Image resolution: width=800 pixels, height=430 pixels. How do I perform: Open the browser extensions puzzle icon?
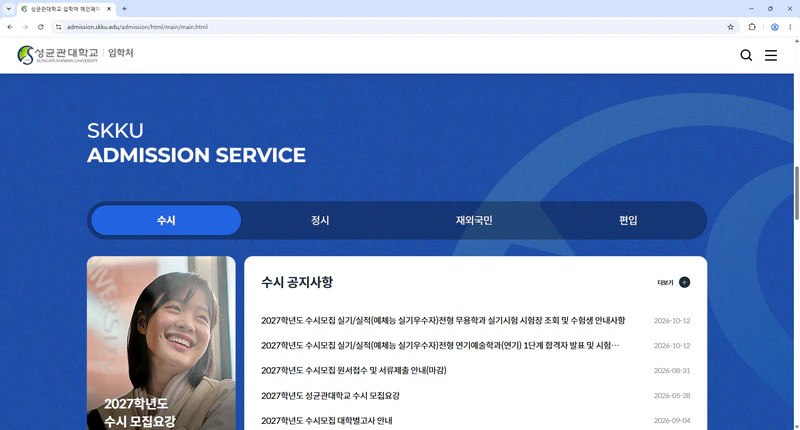tap(752, 27)
